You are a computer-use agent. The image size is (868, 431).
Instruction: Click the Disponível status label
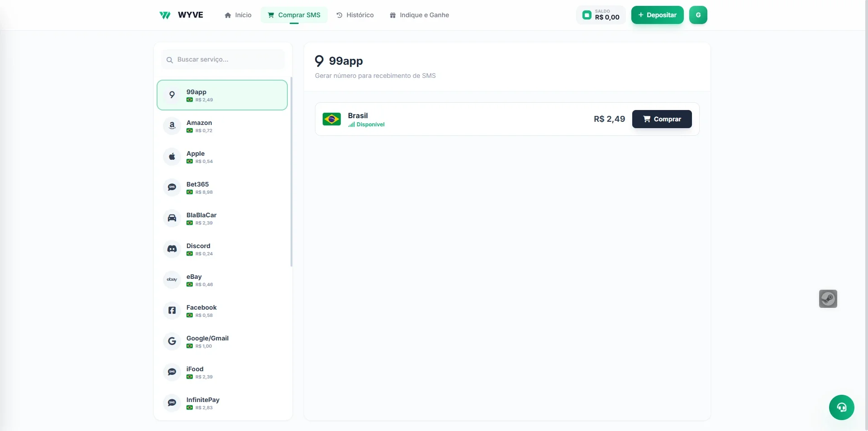coord(367,125)
